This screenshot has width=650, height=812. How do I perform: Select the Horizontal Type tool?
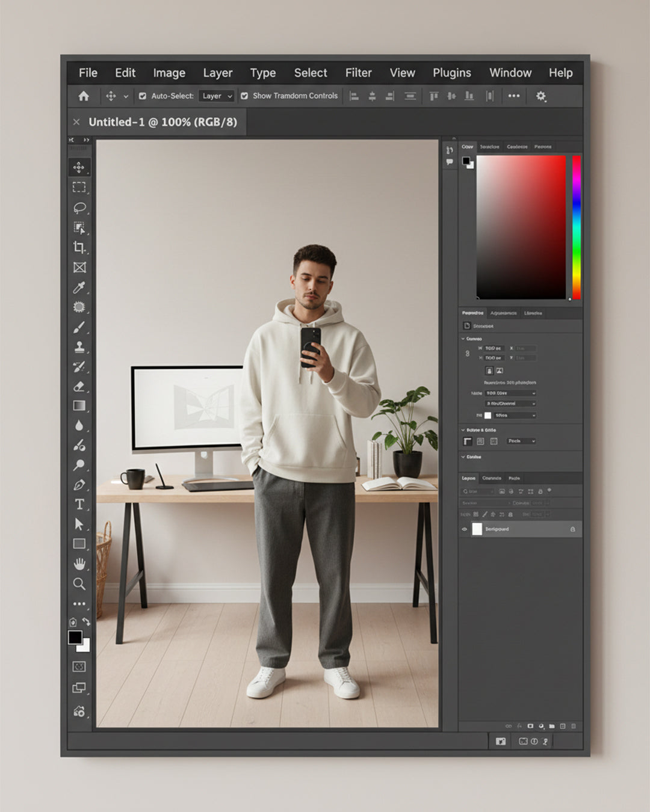[x=79, y=504]
